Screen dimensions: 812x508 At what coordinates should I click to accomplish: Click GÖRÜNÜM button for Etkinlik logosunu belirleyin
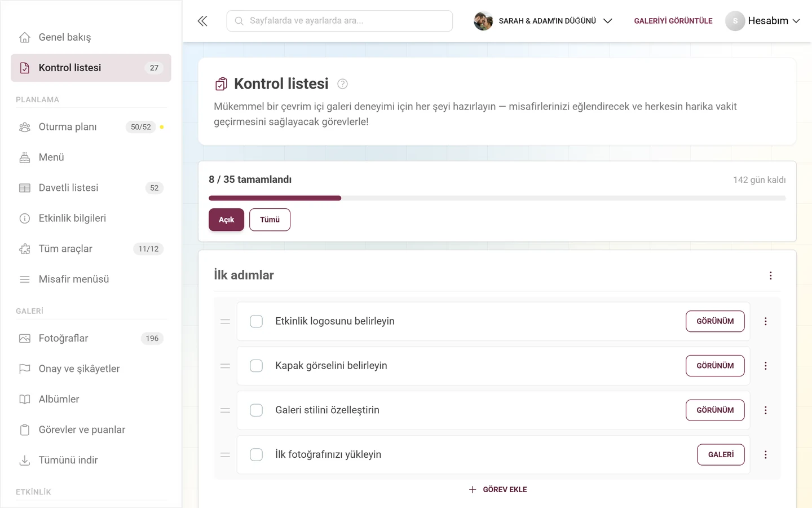click(x=715, y=321)
